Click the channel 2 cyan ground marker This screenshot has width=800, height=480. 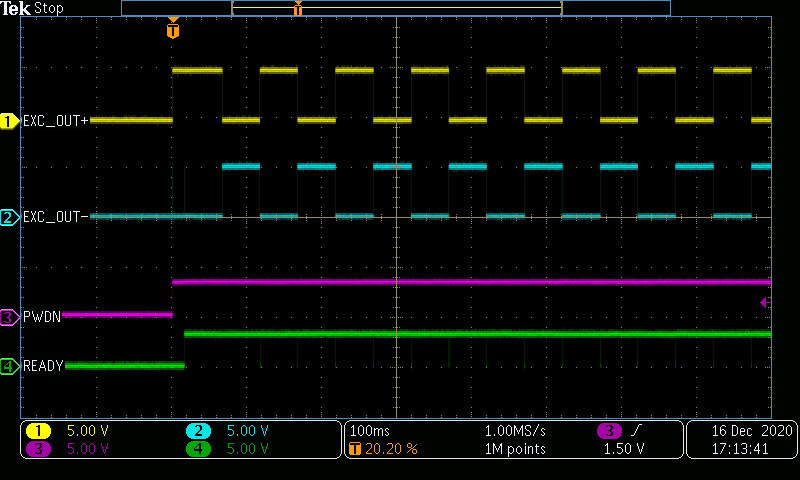pyautogui.click(x=9, y=217)
